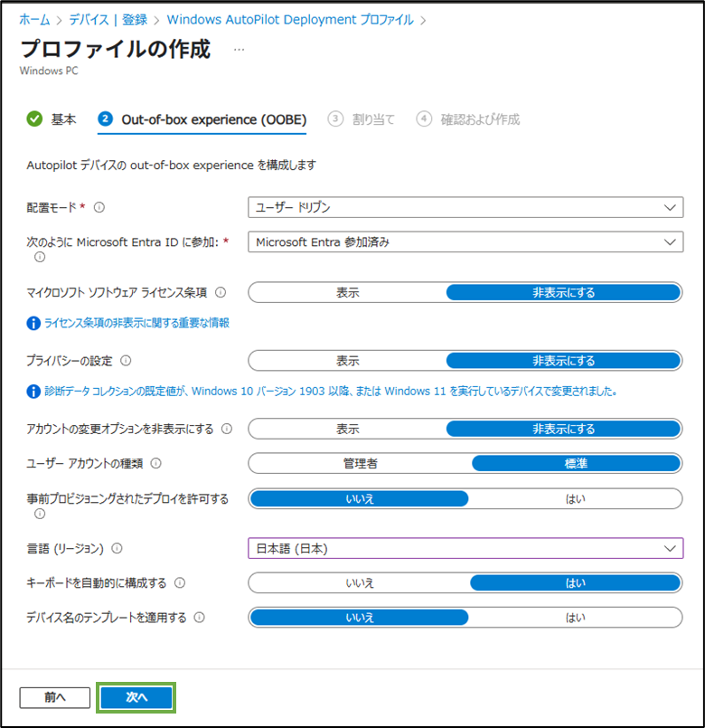Select はい for 事前プロビジョニングされたデプロイ
This screenshot has width=705, height=728.
coord(575,498)
